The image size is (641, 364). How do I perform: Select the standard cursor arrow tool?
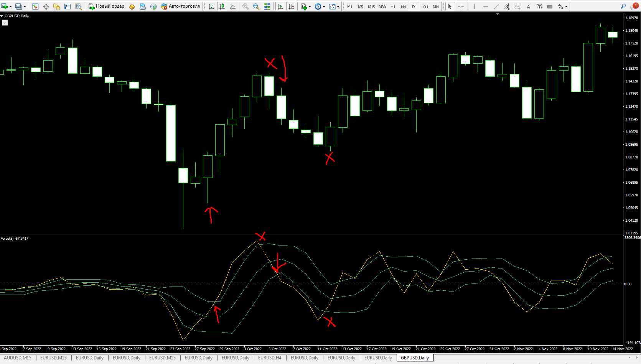click(450, 7)
